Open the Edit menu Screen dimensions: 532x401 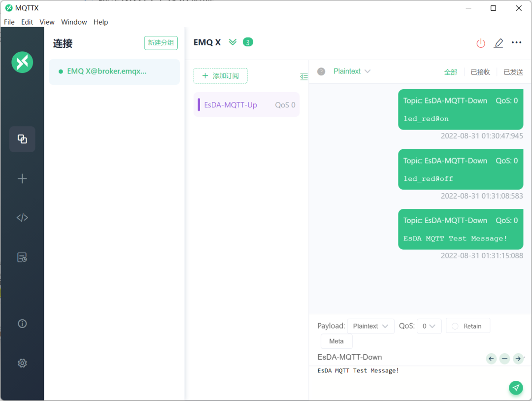pos(27,22)
